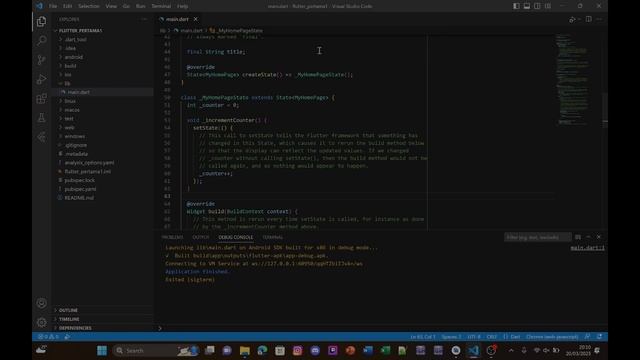This screenshot has height=360, width=640.
Task: Expand the web folder
Action: point(69,127)
